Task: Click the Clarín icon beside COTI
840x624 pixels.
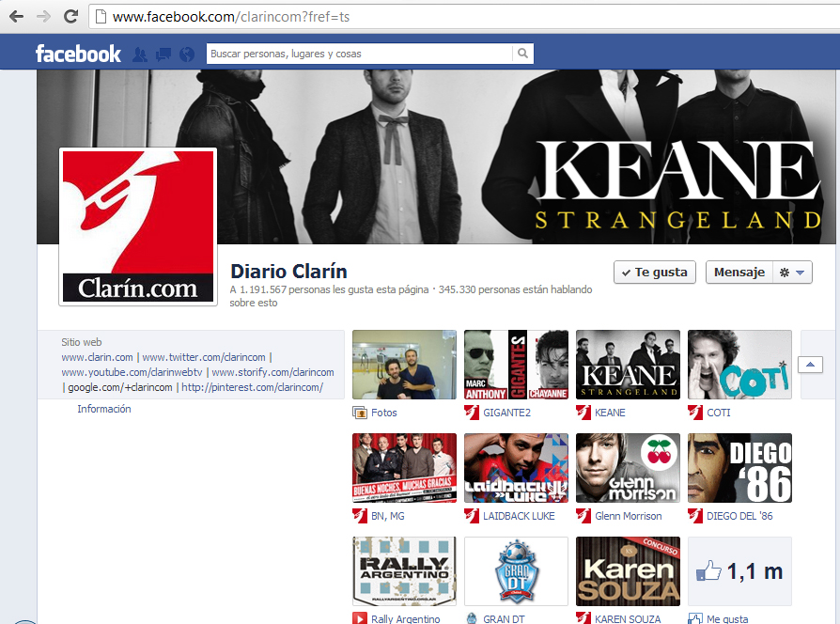Action: (x=695, y=413)
